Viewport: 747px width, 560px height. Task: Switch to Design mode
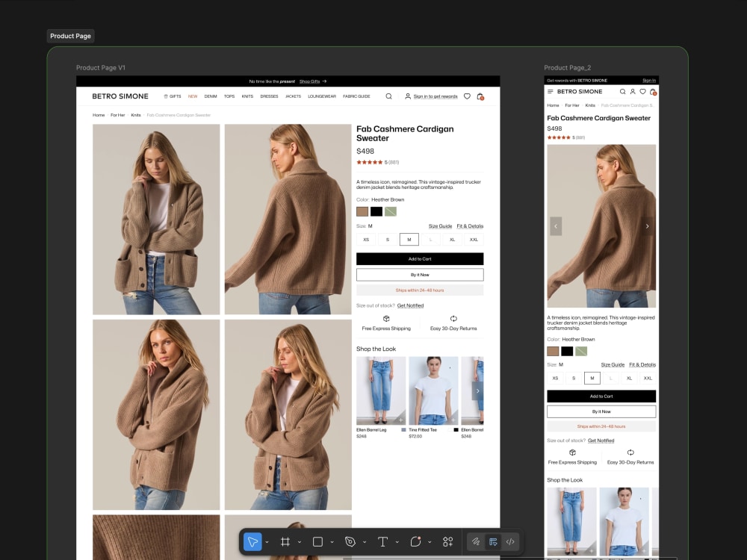[493, 542]
